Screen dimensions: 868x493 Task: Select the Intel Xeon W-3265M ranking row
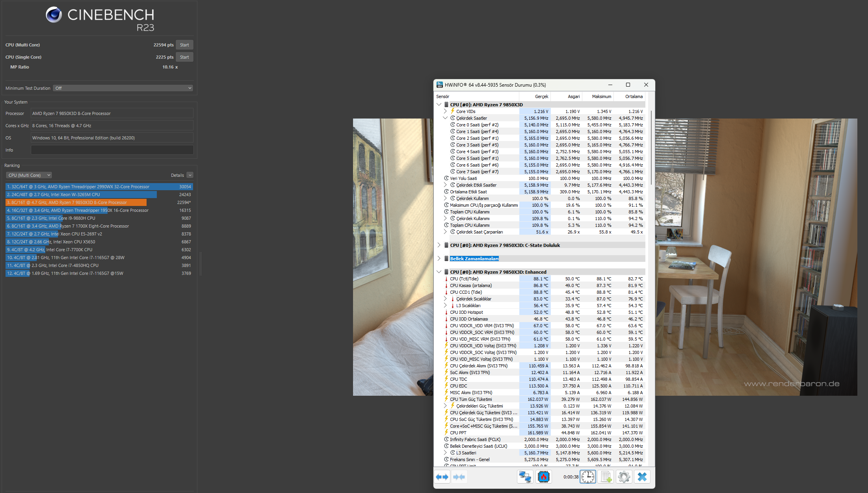pyautogui.click(x=99, y=195)
